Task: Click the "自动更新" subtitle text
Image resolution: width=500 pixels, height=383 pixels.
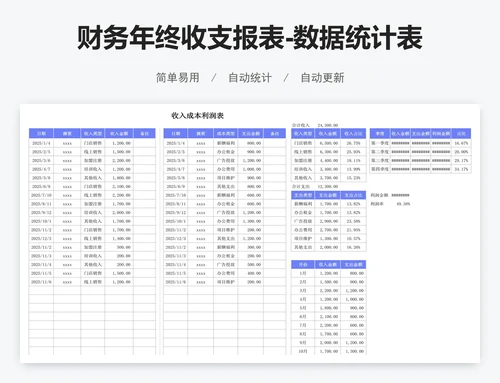Action: [x=322, y=78]
